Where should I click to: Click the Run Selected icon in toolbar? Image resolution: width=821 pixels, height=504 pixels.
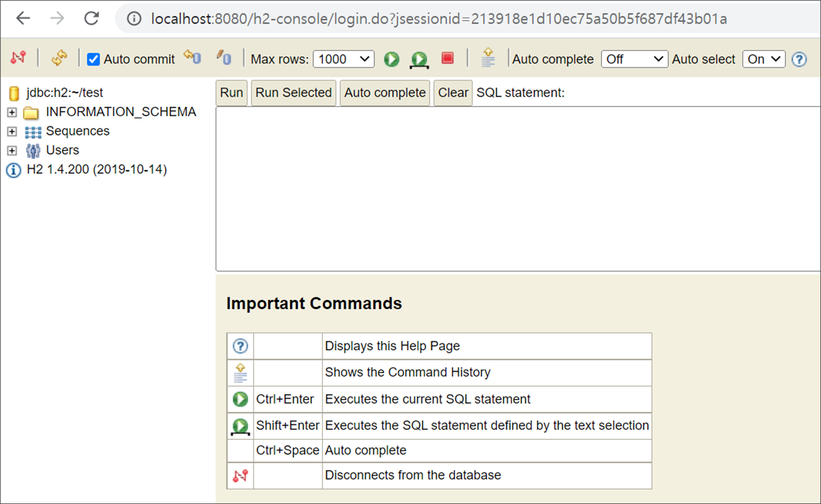pos(419,59)
